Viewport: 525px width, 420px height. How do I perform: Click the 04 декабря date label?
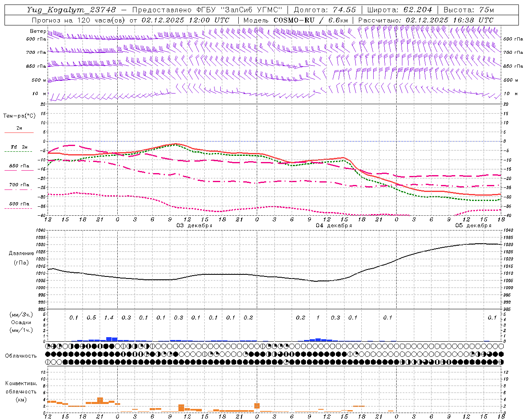coord(334,226)
